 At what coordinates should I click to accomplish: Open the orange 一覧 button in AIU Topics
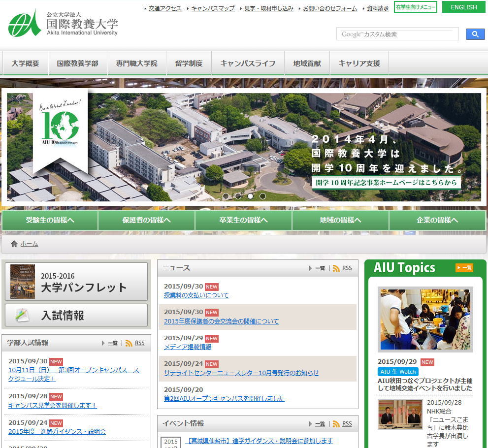pos(464,268)
